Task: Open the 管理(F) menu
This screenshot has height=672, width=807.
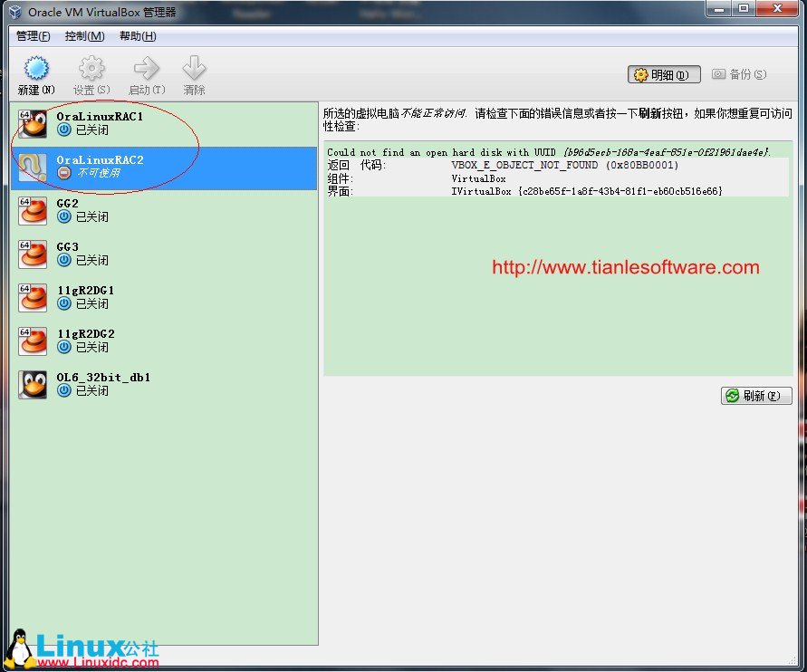Action: coord(34,36)
